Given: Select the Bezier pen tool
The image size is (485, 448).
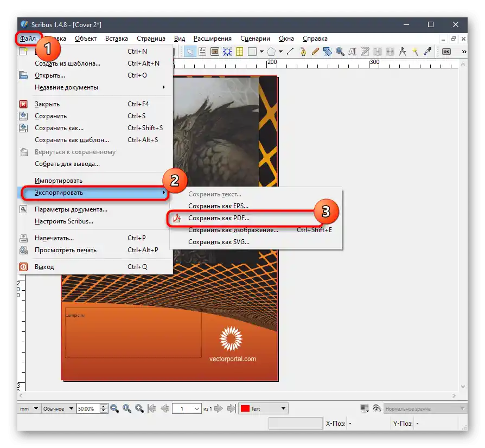Looking at the screenshot, I should 302,52.
